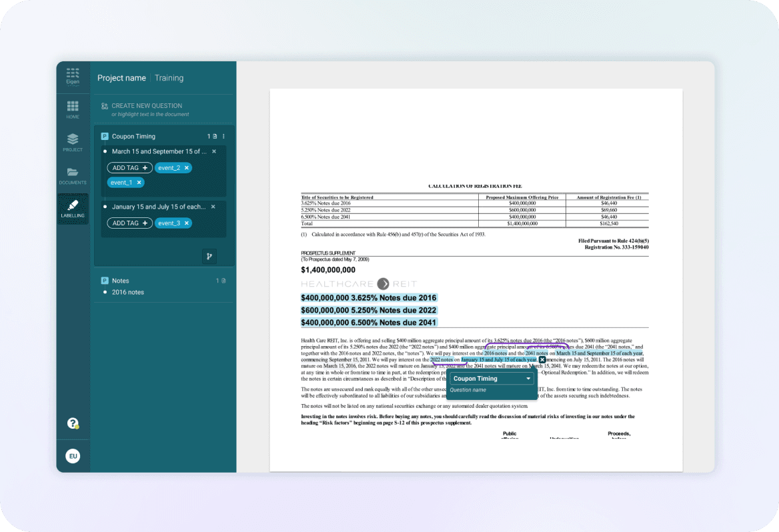The height and width of the screenshot is (532, 779).
Task: Open the Project section in the sidebar
Action: click(x=73, y=142)
